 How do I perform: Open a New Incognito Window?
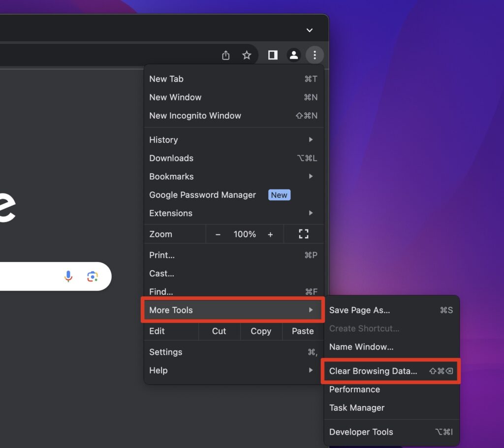coord(195,116)
